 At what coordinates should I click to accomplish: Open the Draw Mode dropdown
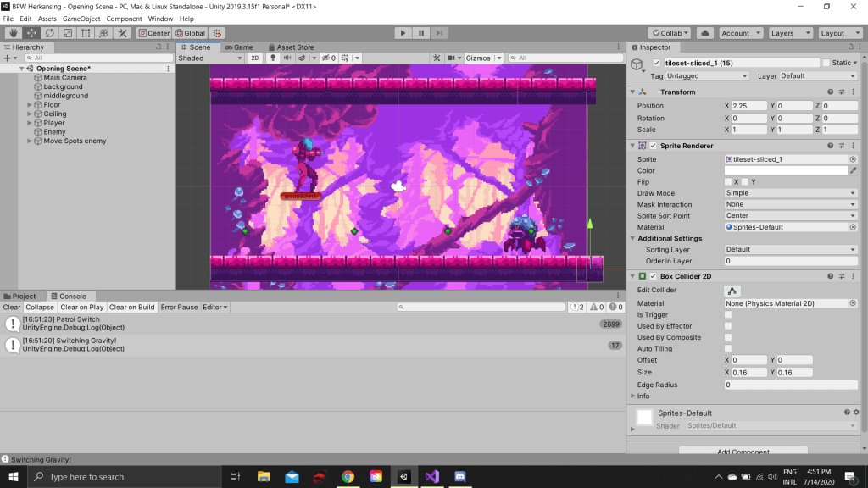point(790,193)
